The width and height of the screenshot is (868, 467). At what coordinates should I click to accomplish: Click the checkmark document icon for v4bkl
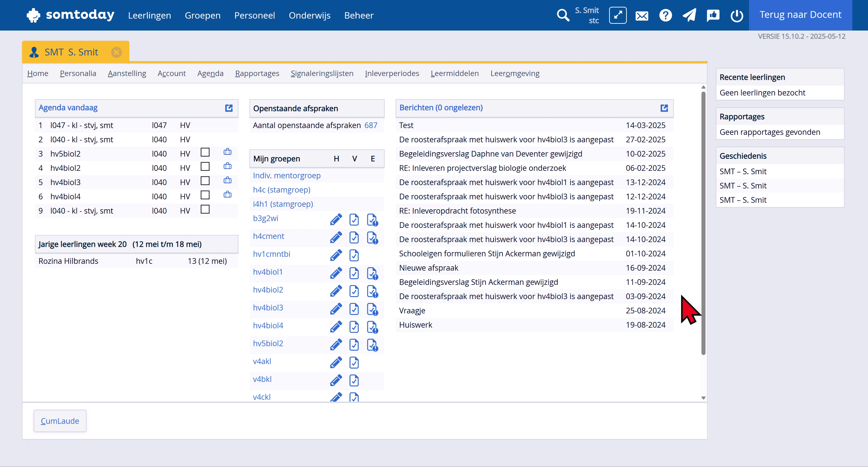(x=354, y=380)
